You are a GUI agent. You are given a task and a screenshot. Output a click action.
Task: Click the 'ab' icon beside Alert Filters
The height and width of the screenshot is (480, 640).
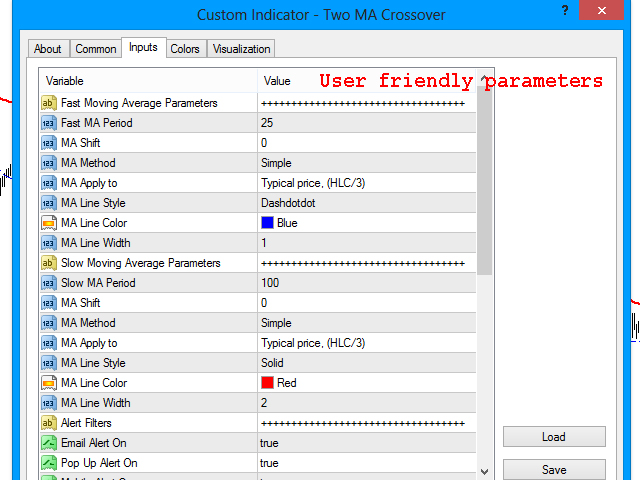[x=49, y=423]
